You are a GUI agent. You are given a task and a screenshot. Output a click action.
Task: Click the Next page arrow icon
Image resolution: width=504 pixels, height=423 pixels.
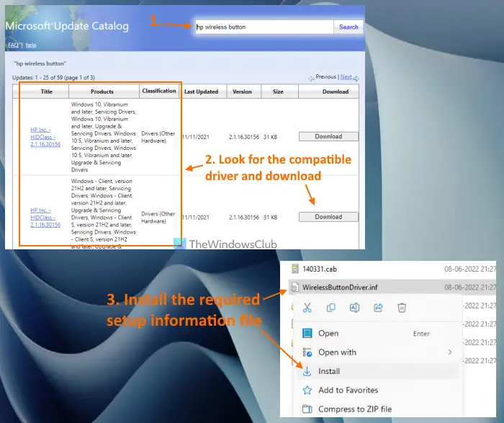pos(356,78)
